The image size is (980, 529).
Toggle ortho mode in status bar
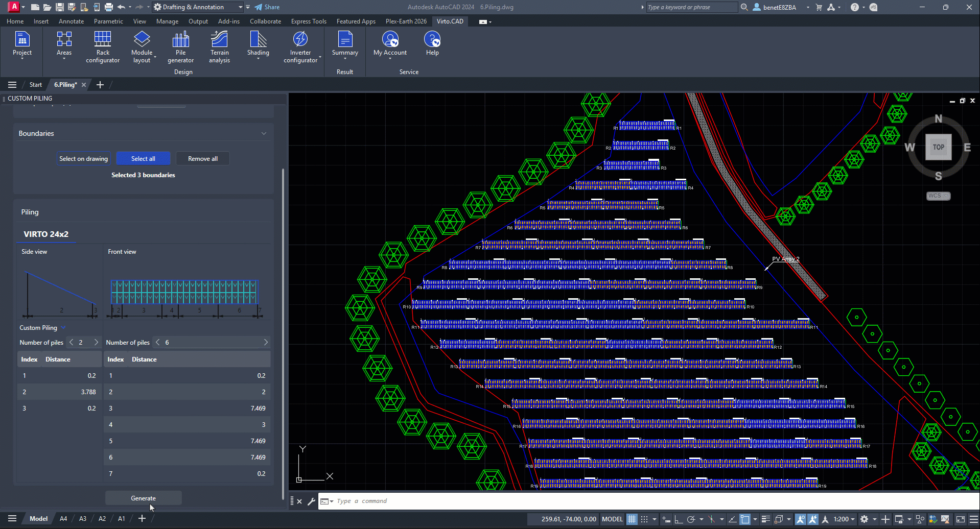[x=679, y=519]
